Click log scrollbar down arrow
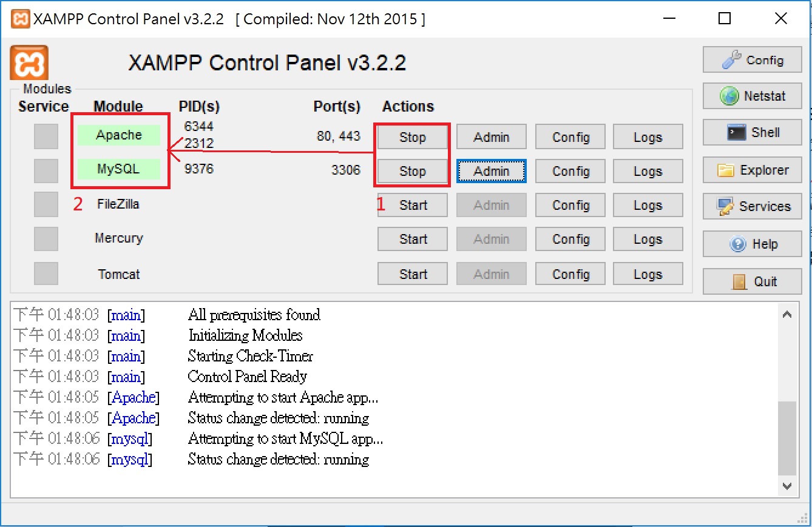The height and width of the screenshot is (527, 812). click(x=787, y=486)
